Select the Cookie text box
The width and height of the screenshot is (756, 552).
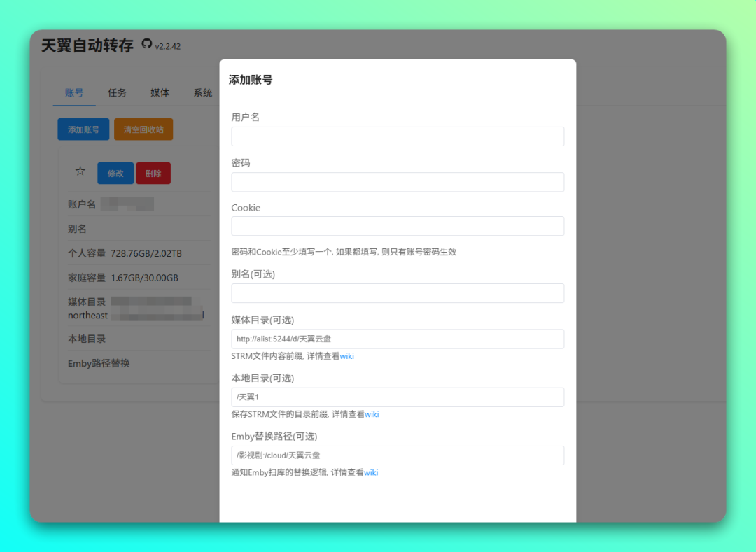pos(398,226)
